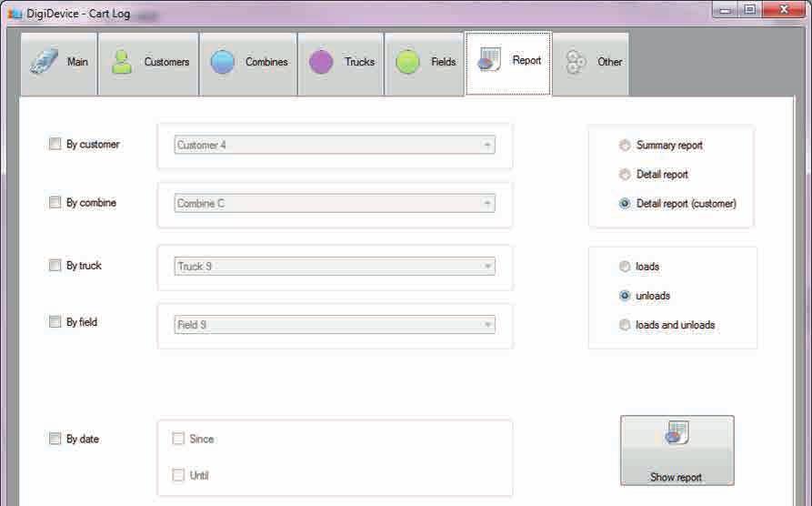
Task: Check the By field checkbox
Action: click(55, 321)
